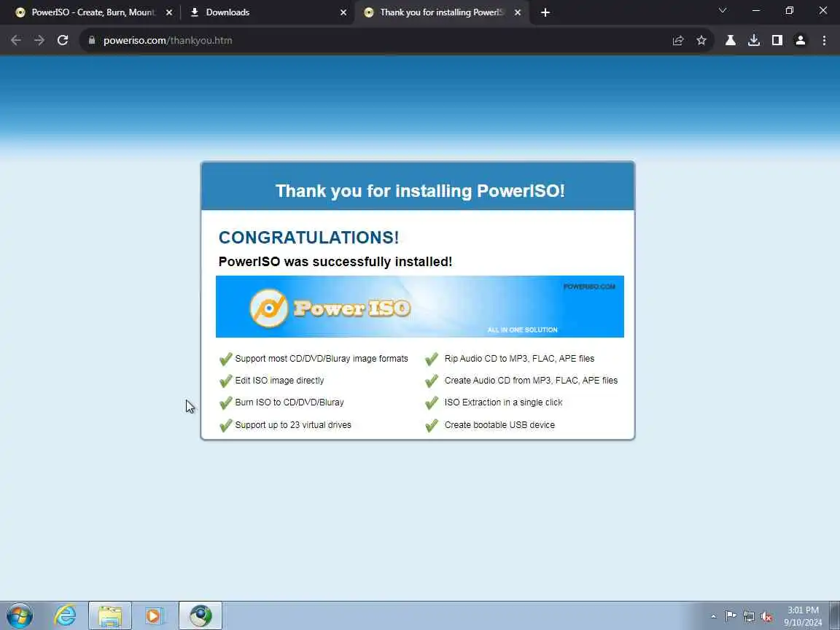840x630 pixels.
Task: Open the Chrome three-dot menu
Action: pyautogui.click(x=824, y=40)
